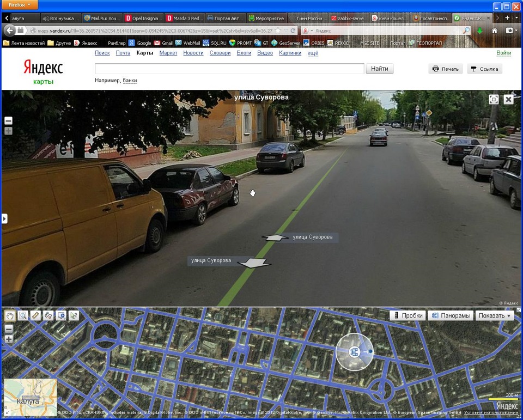Screen dimensions: 523x420
Task: Select the what's-here pointer info tool
Action: [x=74, y=315]
